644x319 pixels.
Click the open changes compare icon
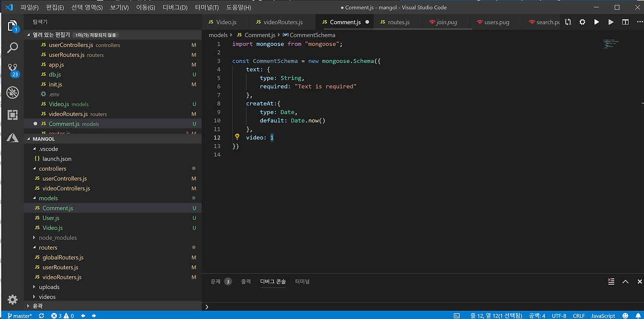point(568,22)
